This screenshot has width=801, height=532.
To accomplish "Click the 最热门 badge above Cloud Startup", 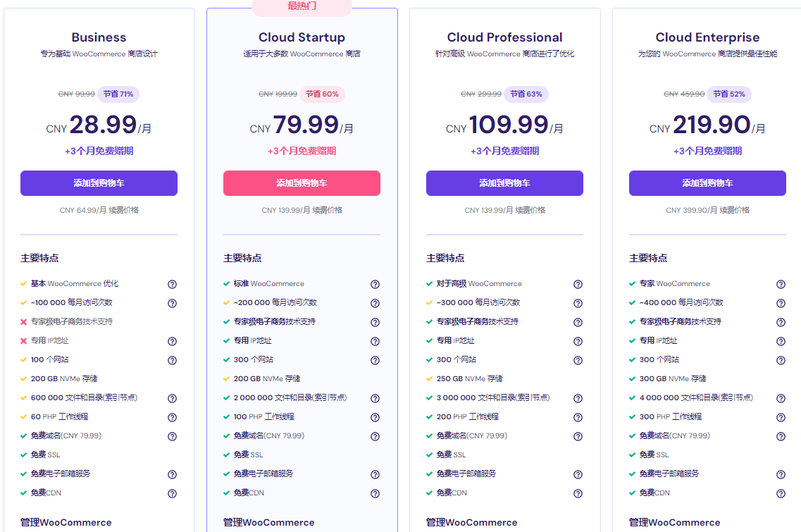I will 302,7.
